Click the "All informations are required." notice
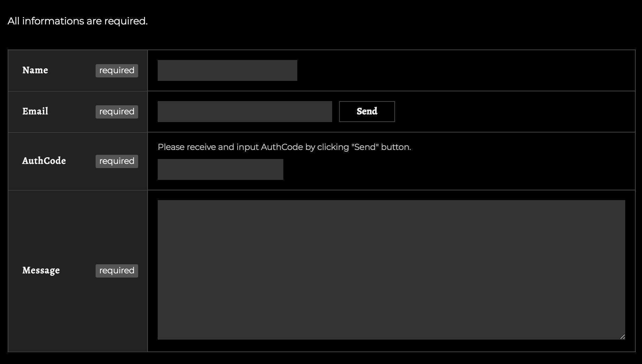 [77, 21]
